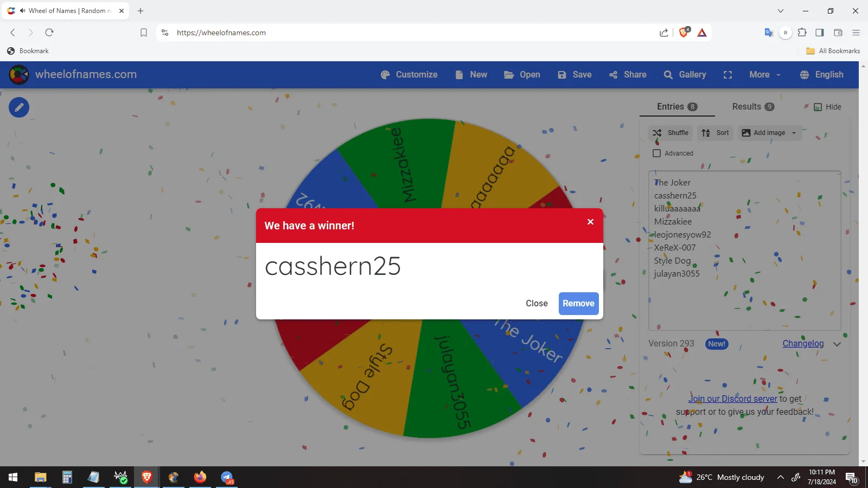Open Join our Discord server link
The width and height of the screenshot is (868, 488).
[x=733, y=399]
